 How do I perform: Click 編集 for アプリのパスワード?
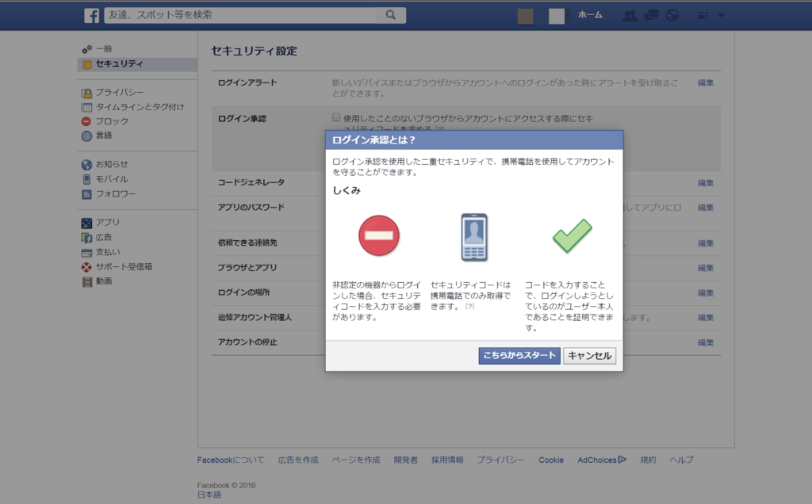click(x=705, y=208)
